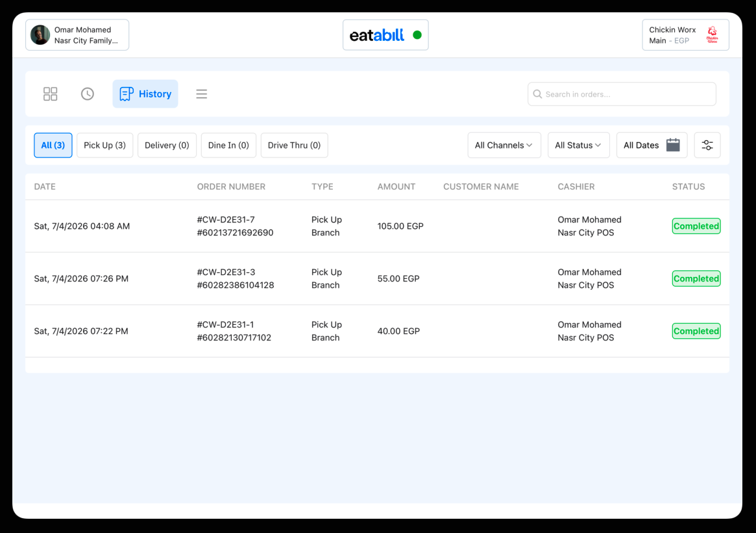756x533 pixels.
Task: Click the date Sat, 7/4/2026 07:26 PM
Action: [x=82, y=279]
